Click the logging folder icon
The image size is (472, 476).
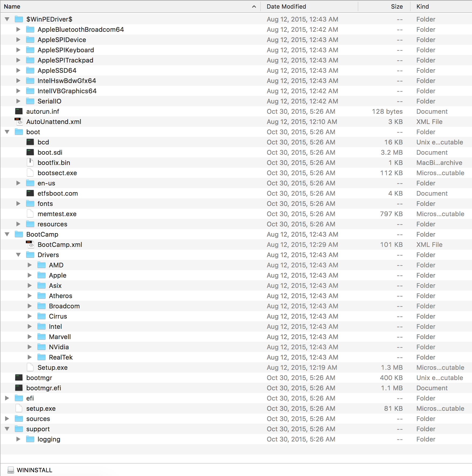30,439
